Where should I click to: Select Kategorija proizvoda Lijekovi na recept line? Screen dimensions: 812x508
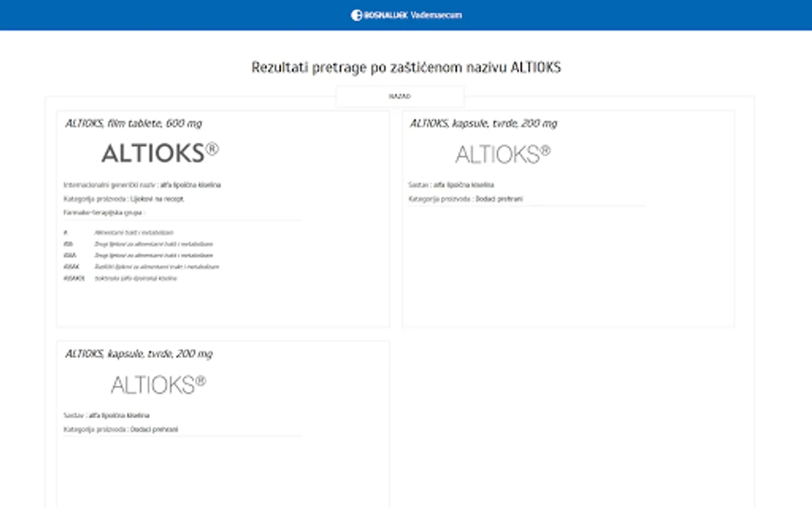[124, 199]
